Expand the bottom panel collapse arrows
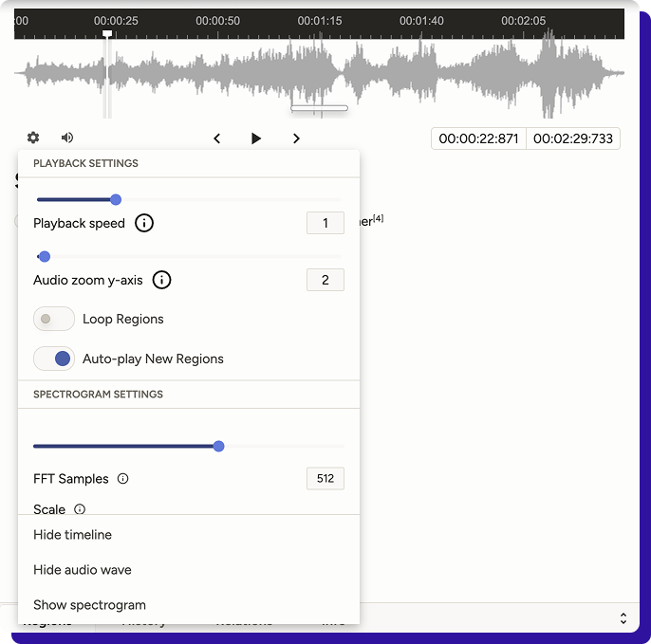The image size is (651, 644). click(623, 618)
